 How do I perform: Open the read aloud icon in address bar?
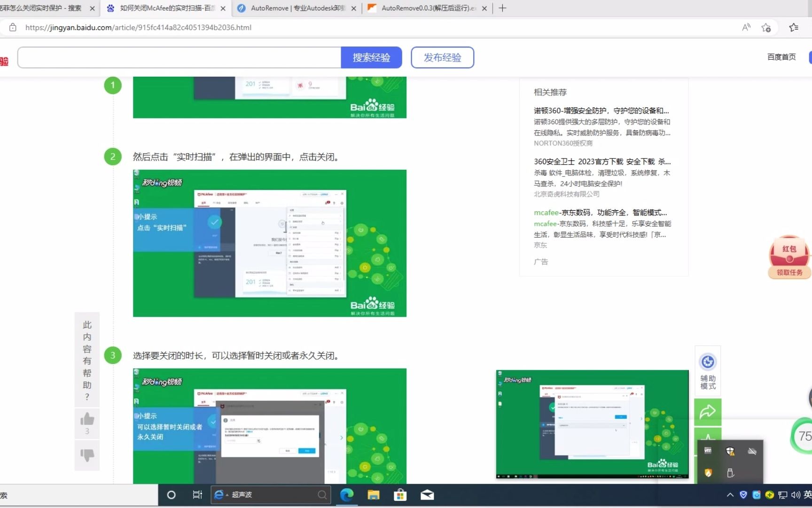[x=746, y=27]
